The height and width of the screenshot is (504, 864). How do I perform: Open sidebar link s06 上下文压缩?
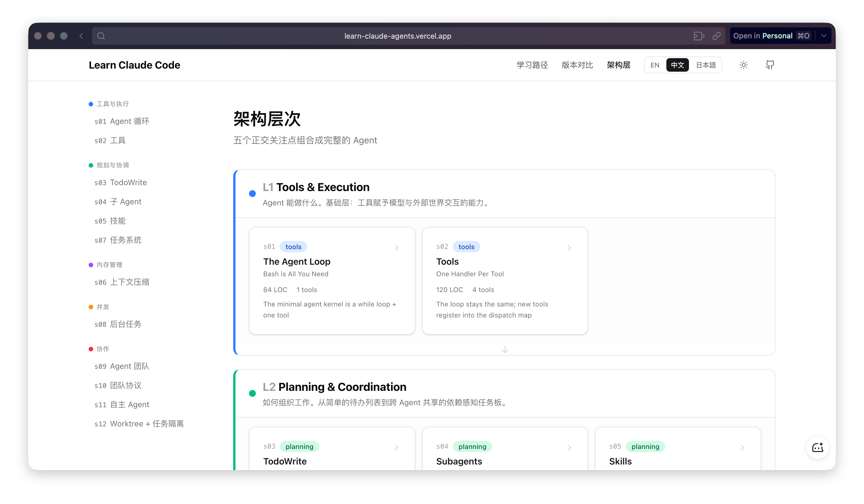(x=122, y=282)
